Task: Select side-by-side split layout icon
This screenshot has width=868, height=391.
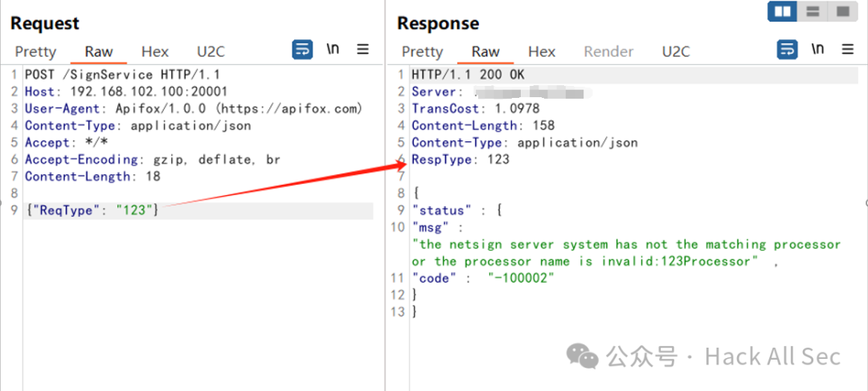Action: (783, 11)
